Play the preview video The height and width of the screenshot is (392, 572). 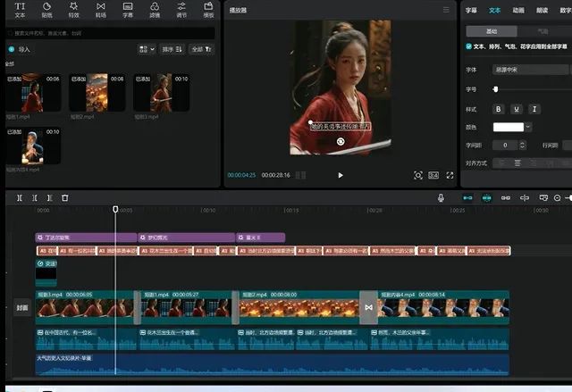coord(341,175)
